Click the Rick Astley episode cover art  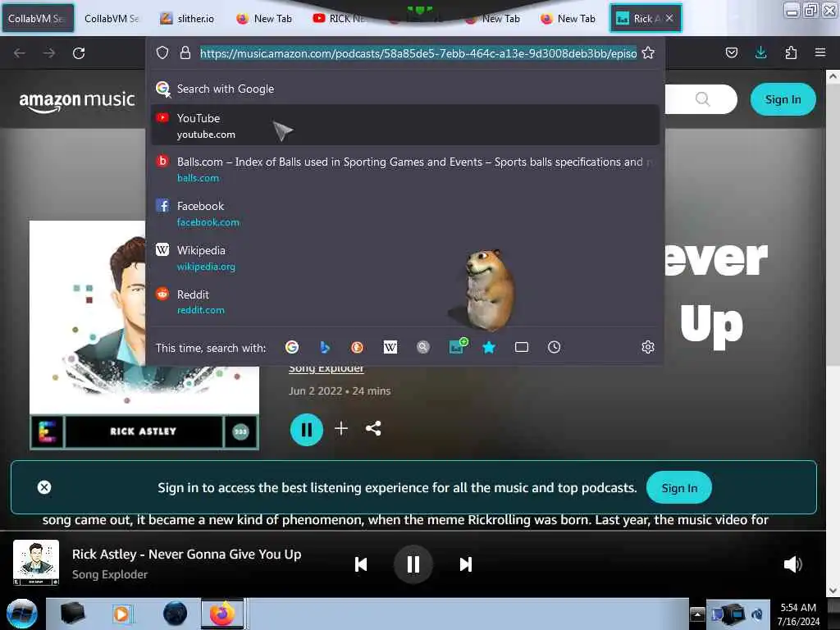144,335
